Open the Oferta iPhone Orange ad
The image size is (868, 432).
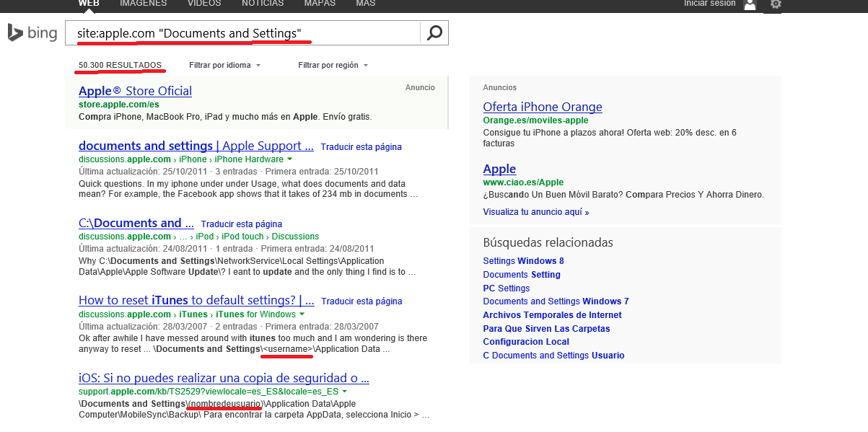(x=543, y=107)
